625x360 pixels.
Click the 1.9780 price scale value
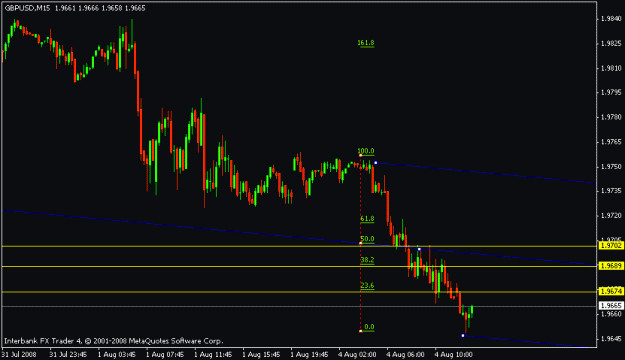611,117
